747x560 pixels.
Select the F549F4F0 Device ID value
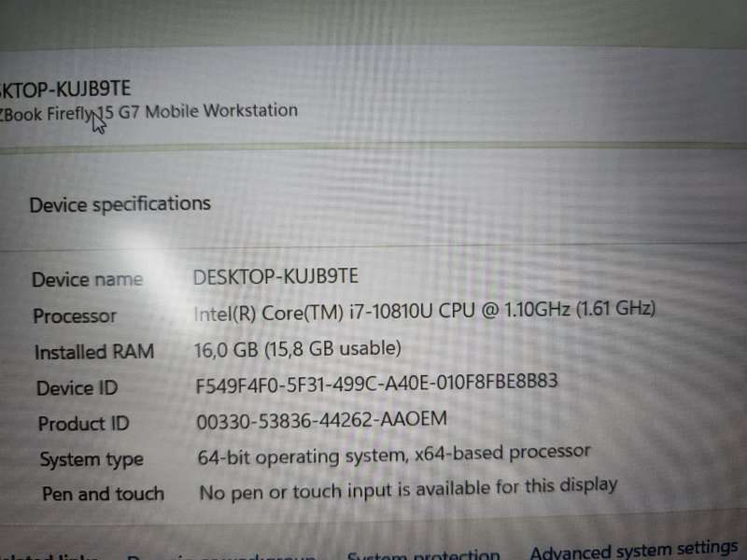(x=376, y=383)
